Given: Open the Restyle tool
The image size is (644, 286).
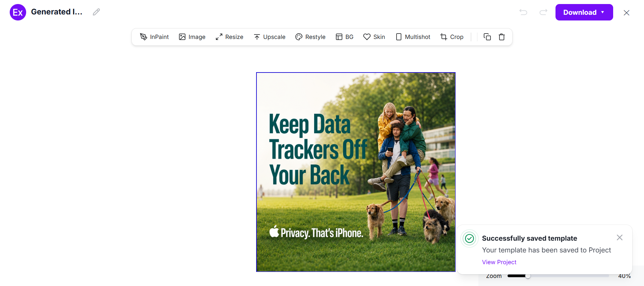Looking at the screenshot, I should click(310, 37).
